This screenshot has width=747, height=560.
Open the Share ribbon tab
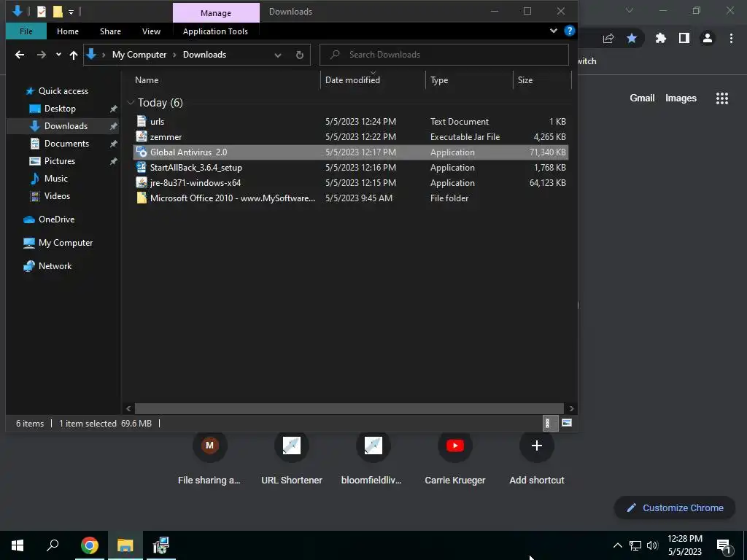click(x=110, y=31)
